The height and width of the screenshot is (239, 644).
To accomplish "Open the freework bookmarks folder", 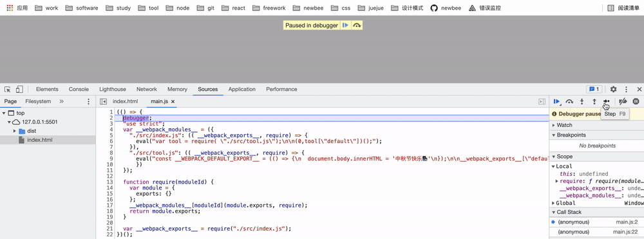I will (269, 8).
